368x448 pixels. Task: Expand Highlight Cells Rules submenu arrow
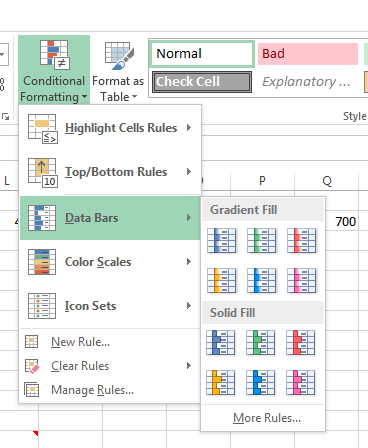click(189, 127)
